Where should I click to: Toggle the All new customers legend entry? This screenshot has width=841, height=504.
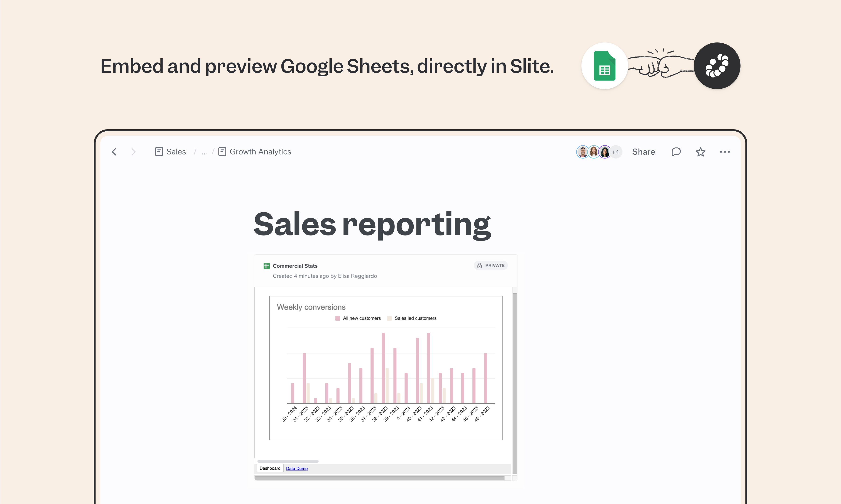358,318
